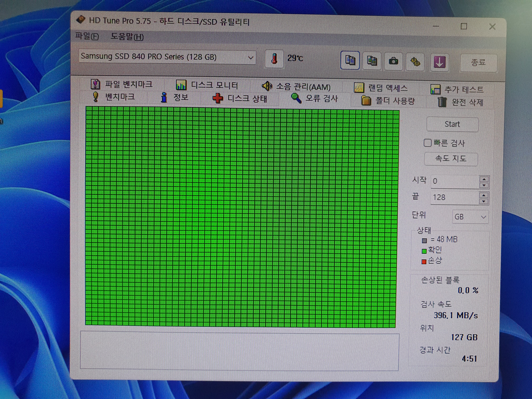Click the 0.0 % damaged blocks value

468,290
